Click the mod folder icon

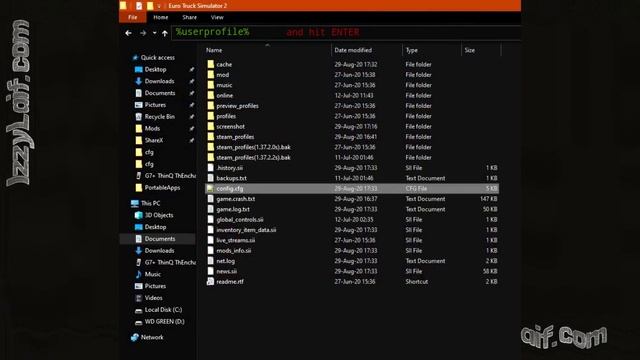tap(211, 75)
